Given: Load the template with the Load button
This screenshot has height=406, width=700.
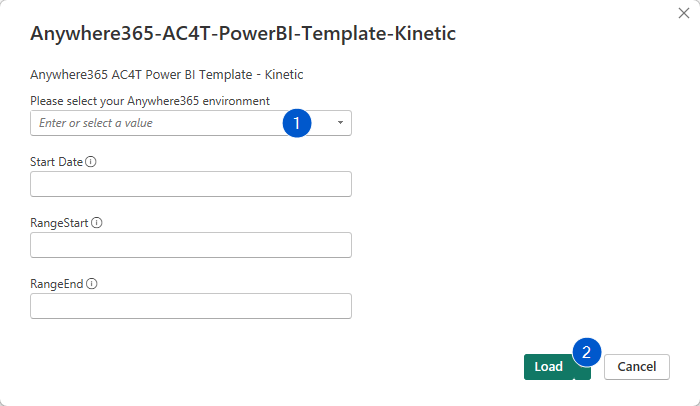Looking at the screenshot, I should [549, 367].
